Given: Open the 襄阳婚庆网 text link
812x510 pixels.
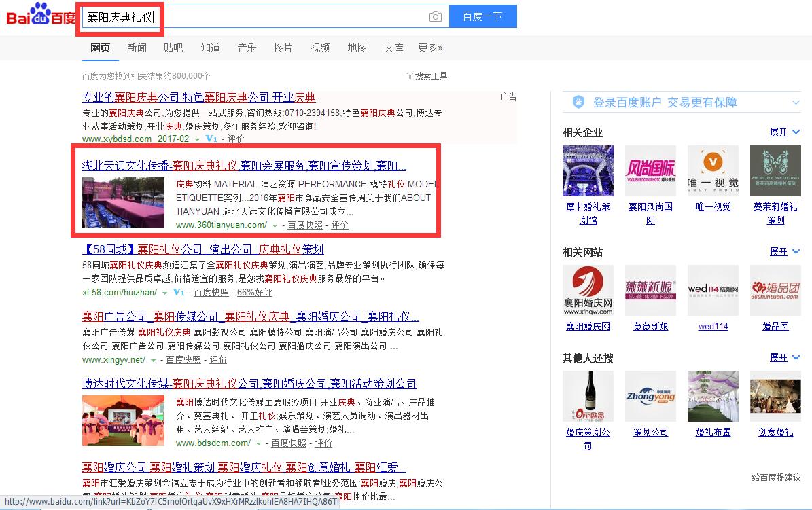Looking at the screenshot, I should coord(588,326).
